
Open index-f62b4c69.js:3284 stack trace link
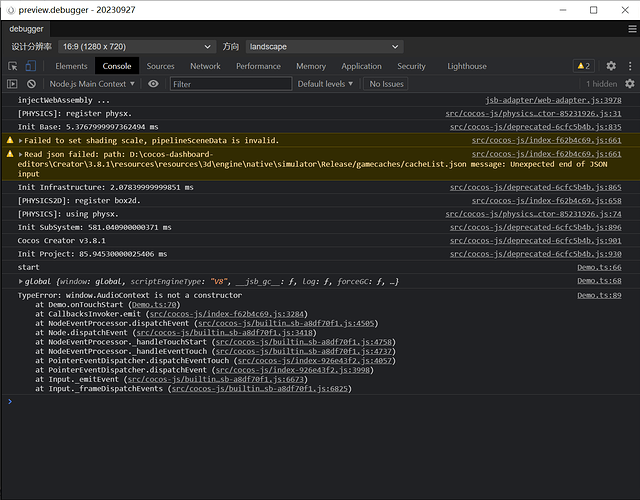227,314
